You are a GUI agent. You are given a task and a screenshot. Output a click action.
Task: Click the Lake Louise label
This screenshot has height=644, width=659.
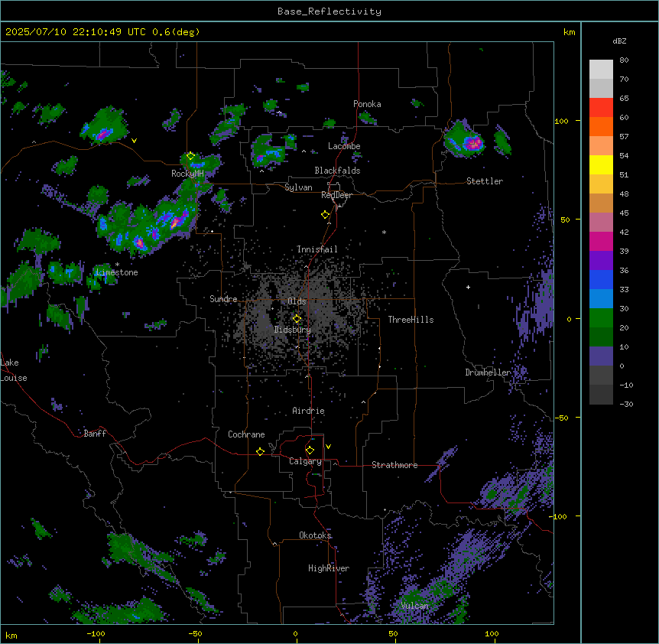click(x=14, y=370)
